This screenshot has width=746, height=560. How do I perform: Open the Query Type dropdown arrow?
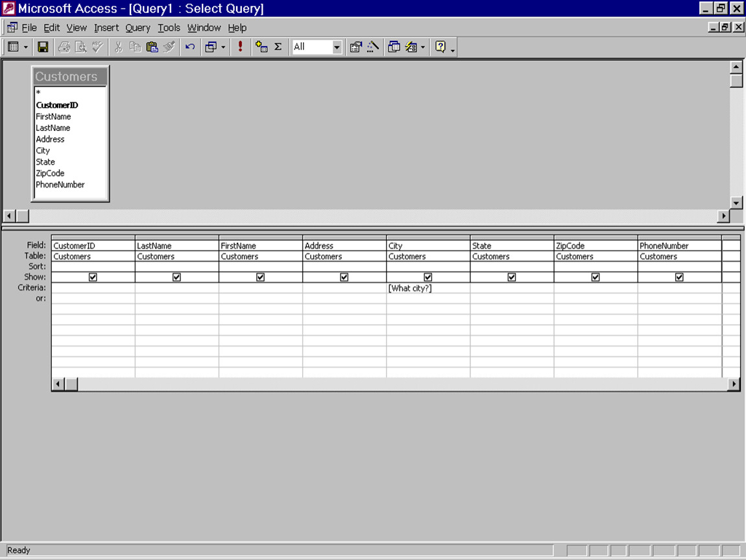coord(223,47)
